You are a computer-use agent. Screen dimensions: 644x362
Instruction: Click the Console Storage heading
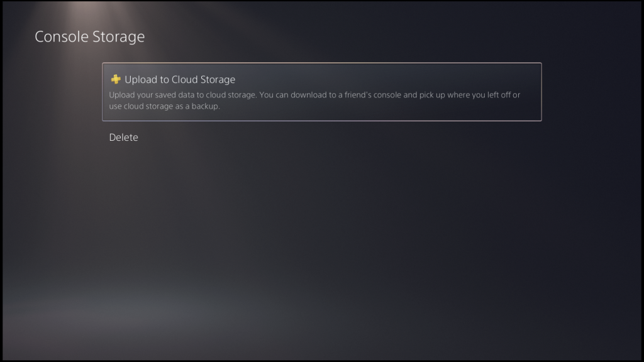tap(89, 36)
